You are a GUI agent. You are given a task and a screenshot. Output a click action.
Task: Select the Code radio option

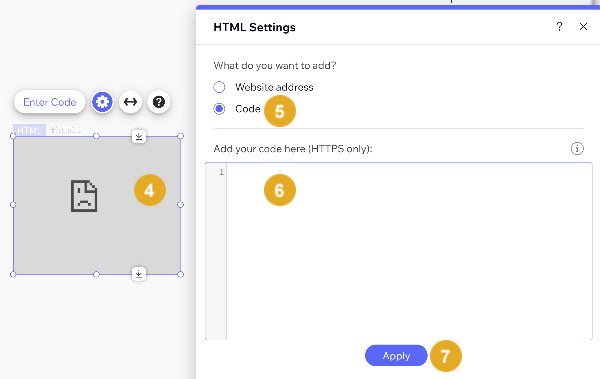219,109
